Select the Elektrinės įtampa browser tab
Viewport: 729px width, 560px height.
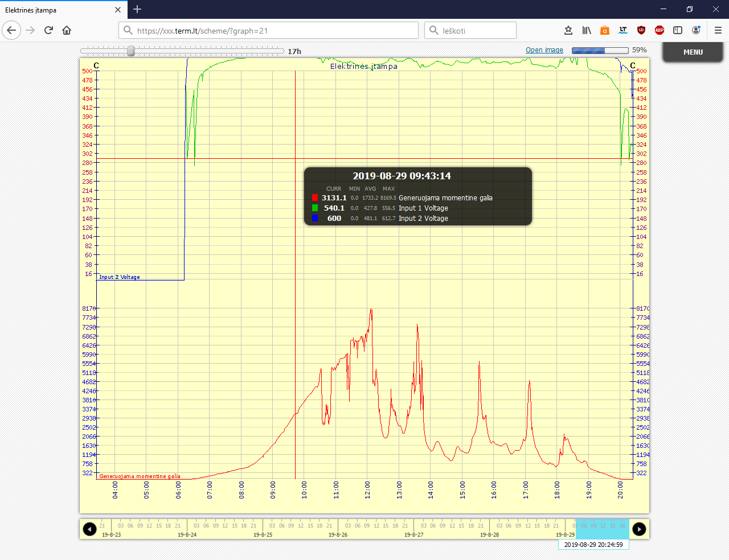57,10
